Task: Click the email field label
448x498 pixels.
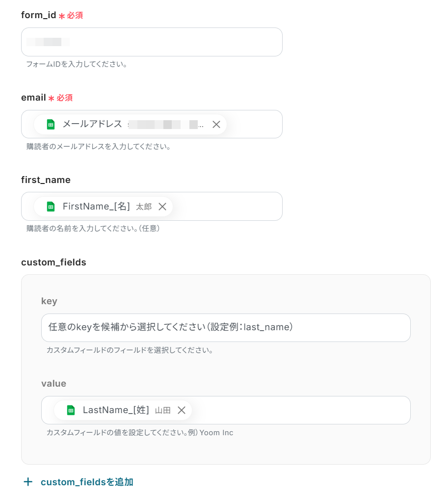Action: tap(33, 98)
